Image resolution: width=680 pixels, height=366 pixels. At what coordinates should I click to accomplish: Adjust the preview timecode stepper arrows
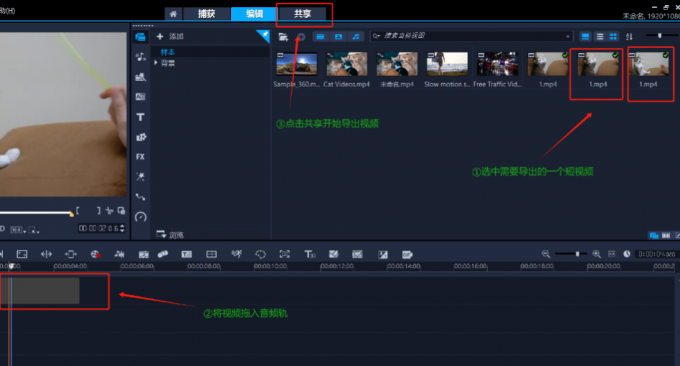pyautogui.click(x=122, y=228)
